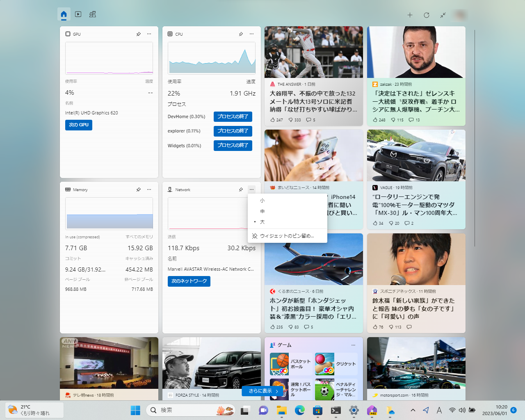
Task: Open the gaming section icon at top
Action: point(93,14)
